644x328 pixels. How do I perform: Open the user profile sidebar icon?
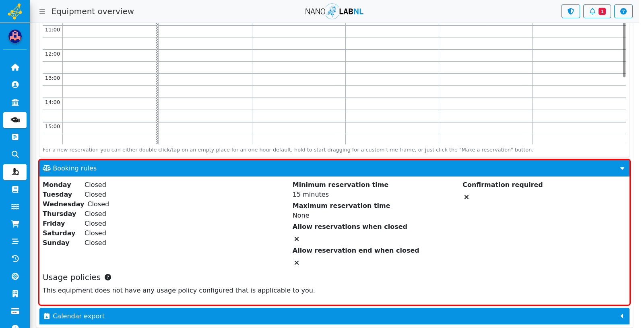[x=15, y=85]
